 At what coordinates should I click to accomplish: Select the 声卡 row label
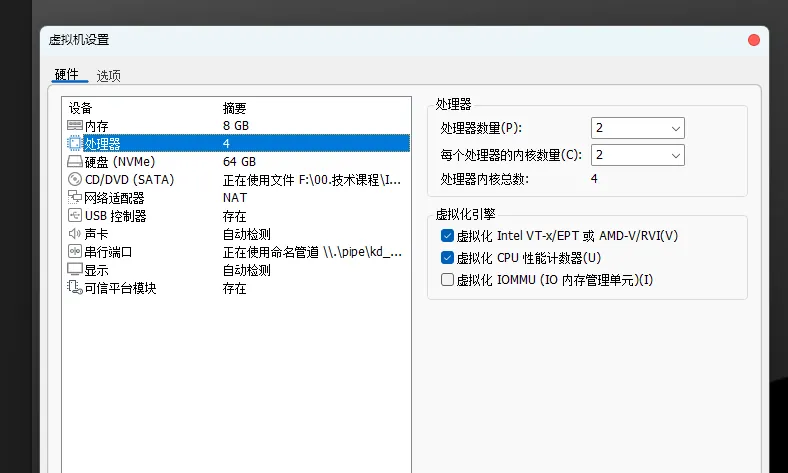[x=96, y=234]
